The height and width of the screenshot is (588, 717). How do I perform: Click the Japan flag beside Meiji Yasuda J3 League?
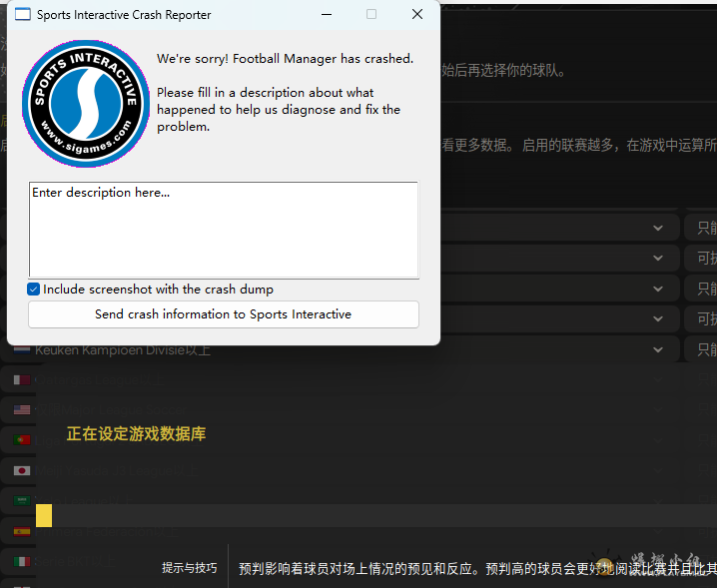[22, 470]
